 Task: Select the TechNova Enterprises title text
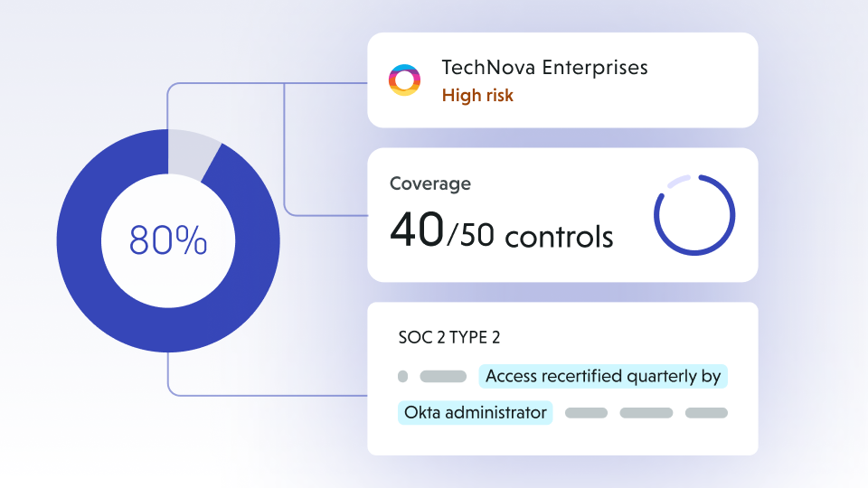point(544,67)
